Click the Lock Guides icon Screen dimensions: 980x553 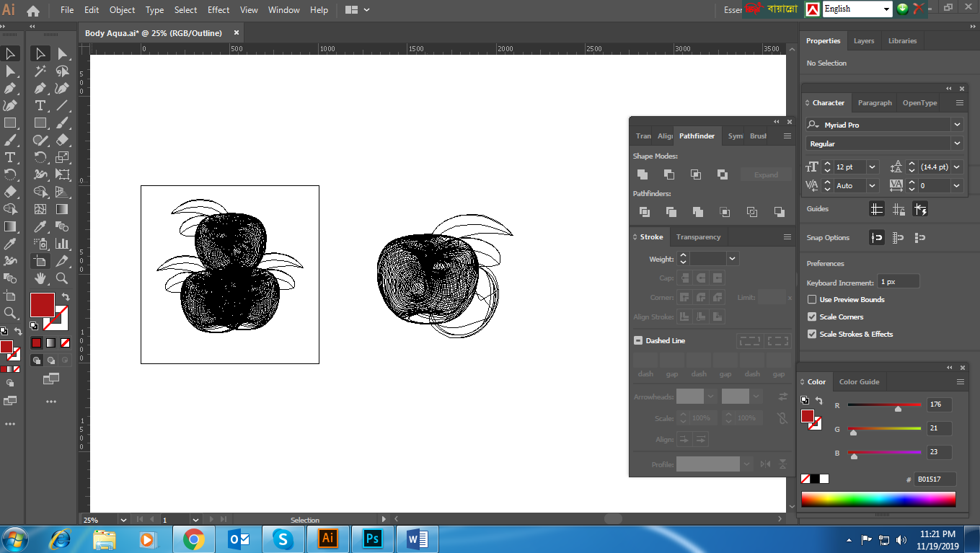click(x=899, y=209)
